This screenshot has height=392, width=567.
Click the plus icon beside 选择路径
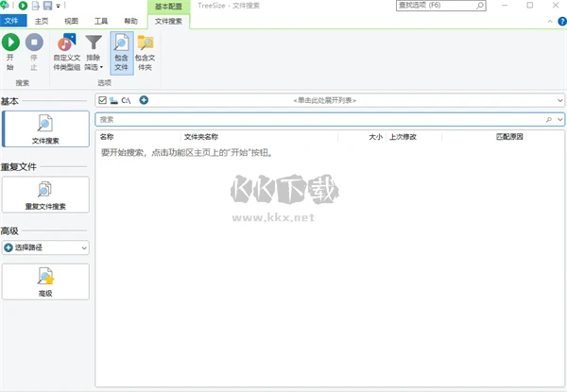point(9,247)
